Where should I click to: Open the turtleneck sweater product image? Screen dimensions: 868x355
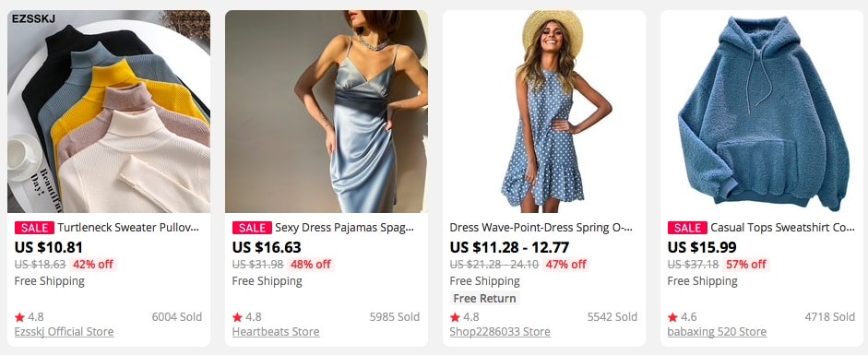point(109,112)
